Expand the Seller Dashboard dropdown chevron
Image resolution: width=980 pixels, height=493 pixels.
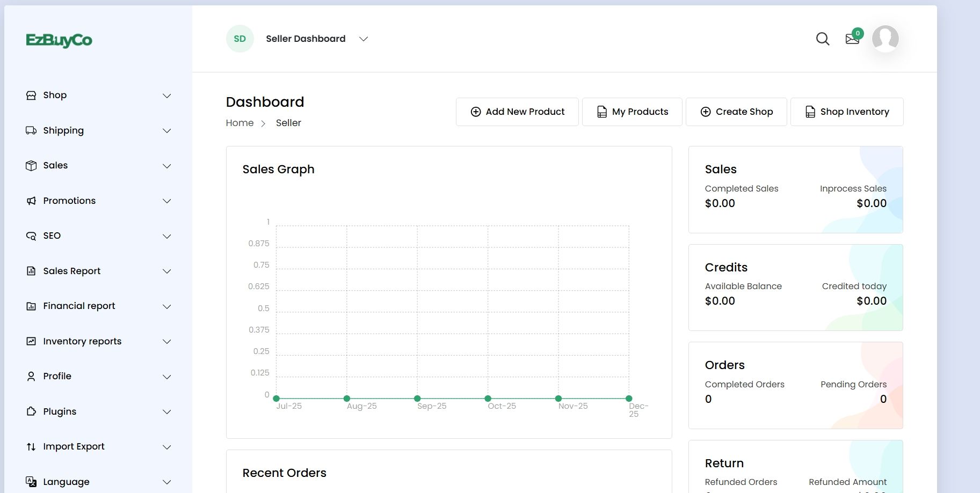[364, 39]
